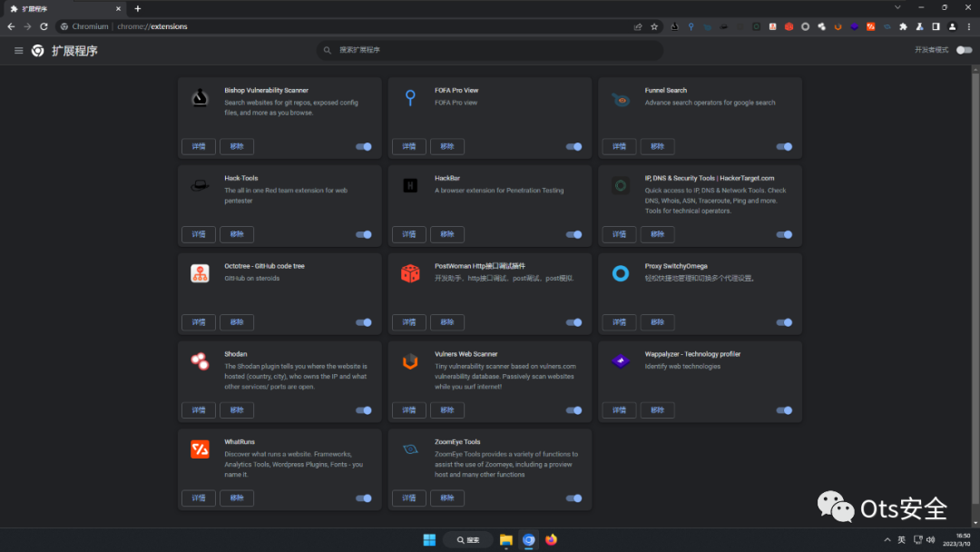Click Funnel Search icon in browser toolbar
The width and height of the screenshot is (980, 552).
coord(707,27)
